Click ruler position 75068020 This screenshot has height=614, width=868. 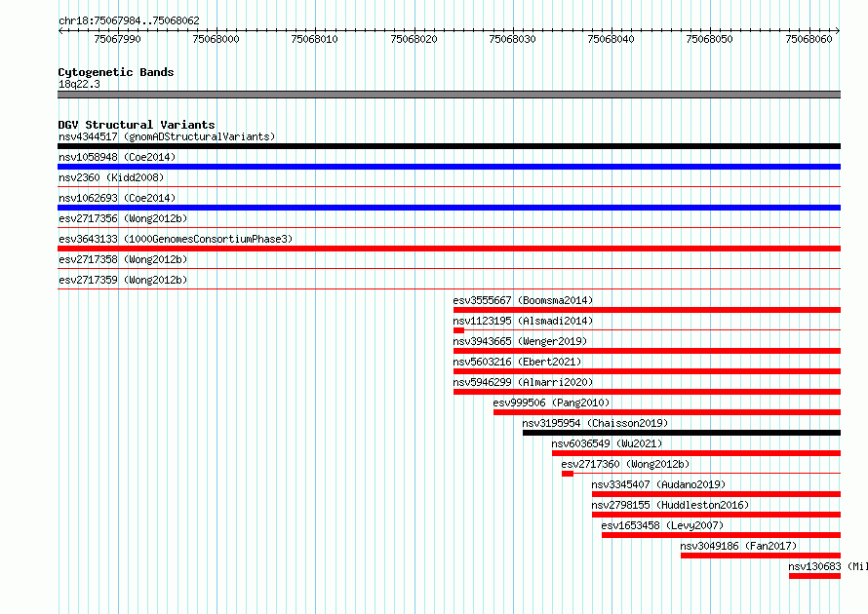(414, 39)
